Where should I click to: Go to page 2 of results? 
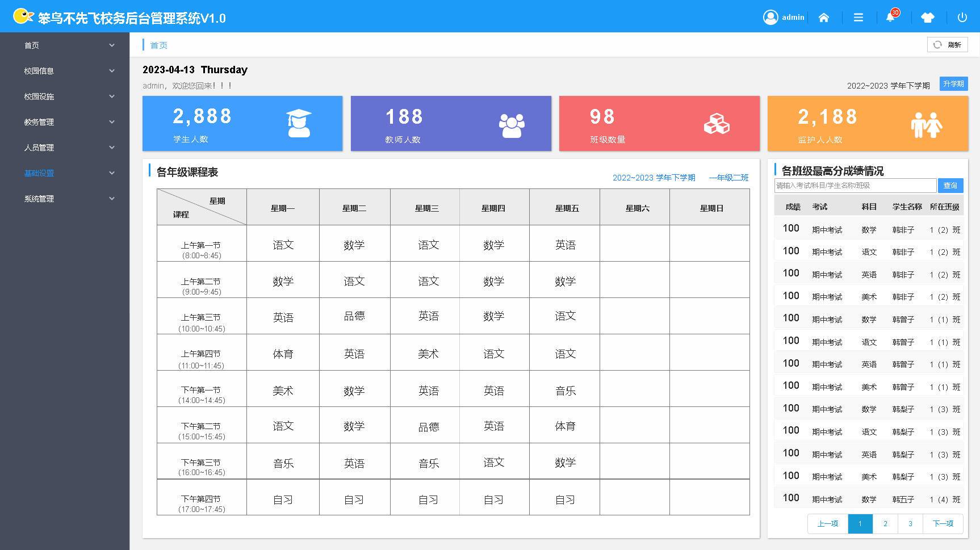pos(885,523)
